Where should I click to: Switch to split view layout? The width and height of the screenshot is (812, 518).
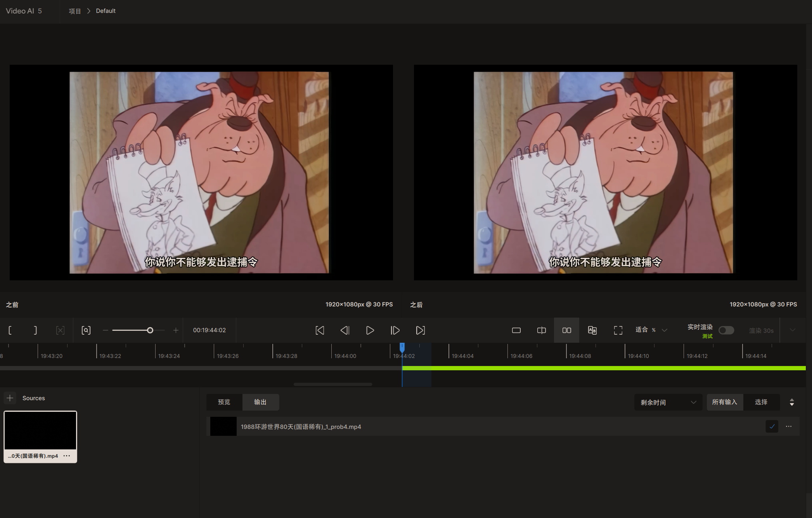coord(541,330)
